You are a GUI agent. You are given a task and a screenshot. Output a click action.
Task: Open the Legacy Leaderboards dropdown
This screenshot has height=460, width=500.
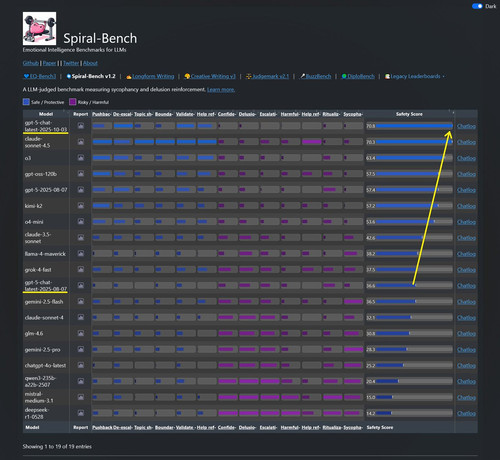415,76
